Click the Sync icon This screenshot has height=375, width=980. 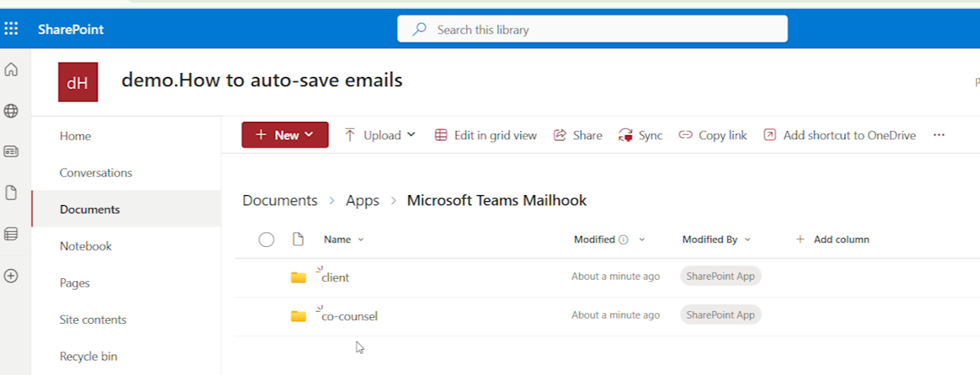626,135
